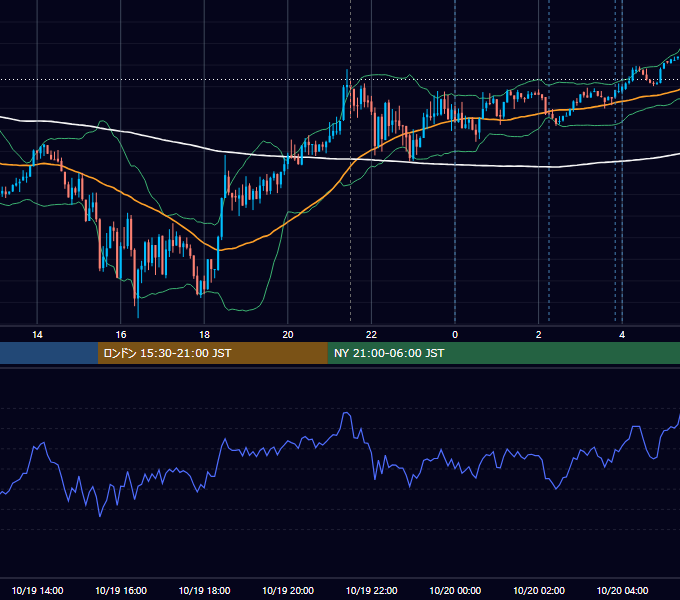The width and height of the screenshot is (680, 600).
Task: Click the 10/19 18:00 time label
Action: (x=204, y=590)
